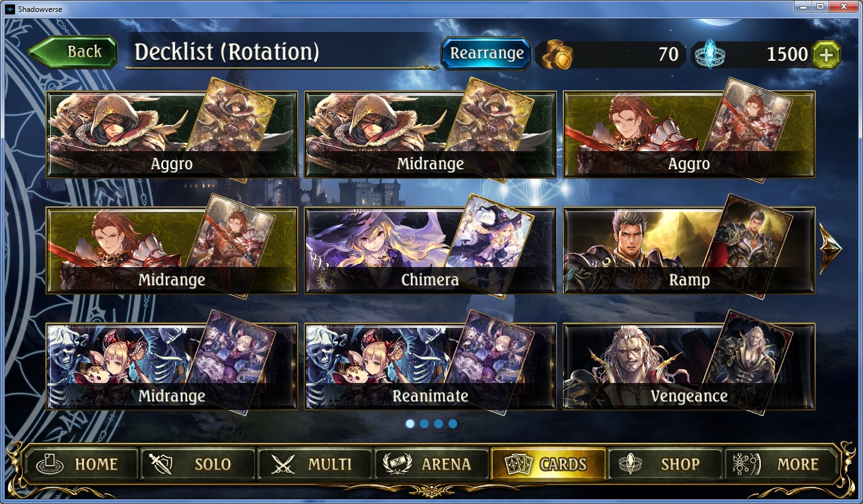Go to HOME in bottom navigation

click(81, 465)
